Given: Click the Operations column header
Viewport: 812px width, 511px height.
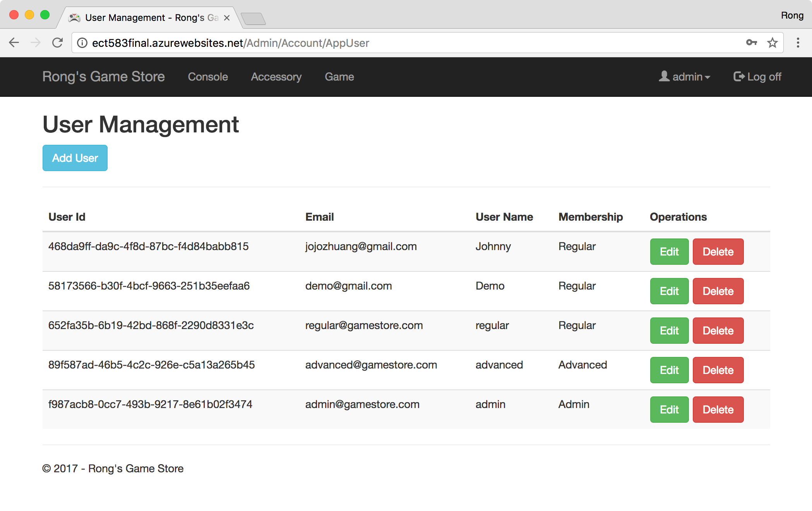Looking at the screenshot, I should click(x=678, y=217).
